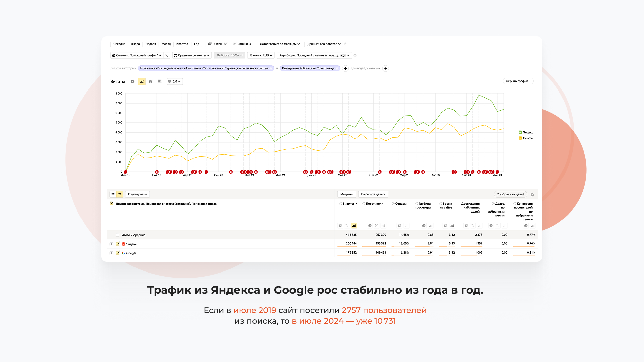Image resolution: width=644 pixels, height=362 pixels.
Task: Switch table to flat list view
Action: click(x=113, y=194)
